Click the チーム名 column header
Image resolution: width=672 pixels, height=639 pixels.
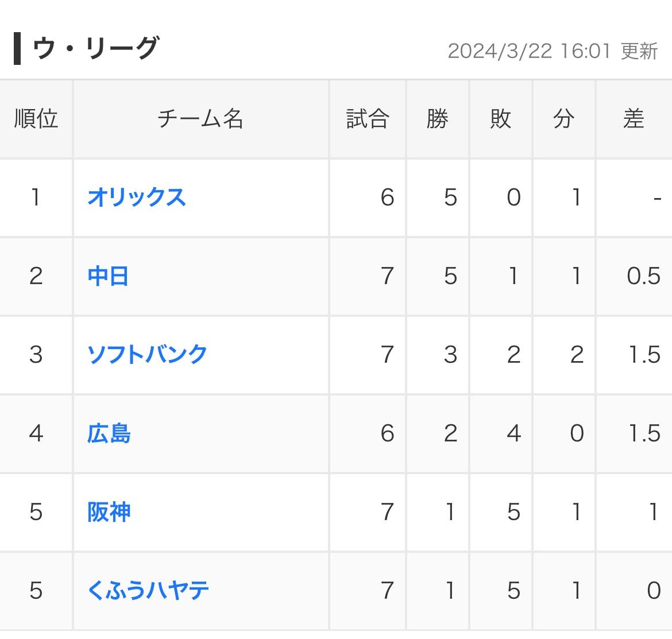[201, 119]
